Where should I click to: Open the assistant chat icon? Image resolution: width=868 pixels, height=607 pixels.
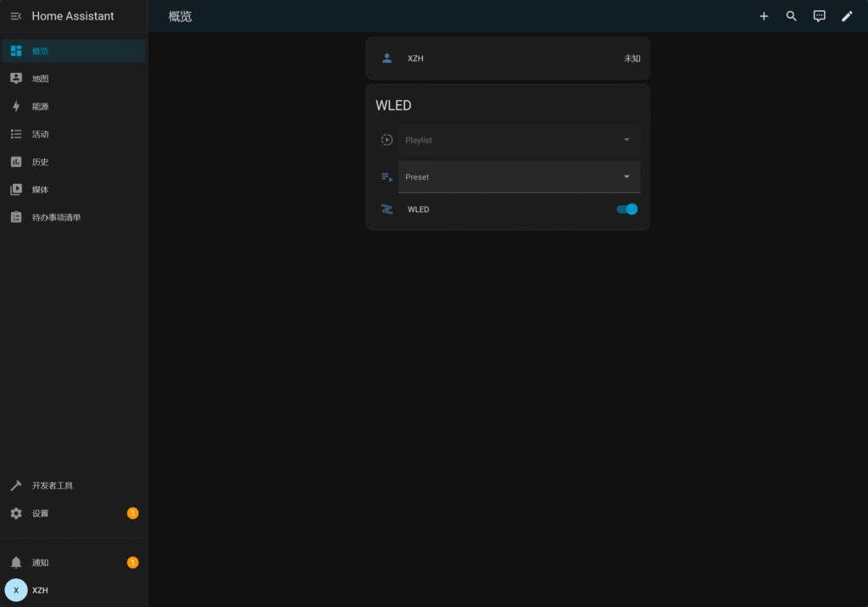[x=819, y=16]
